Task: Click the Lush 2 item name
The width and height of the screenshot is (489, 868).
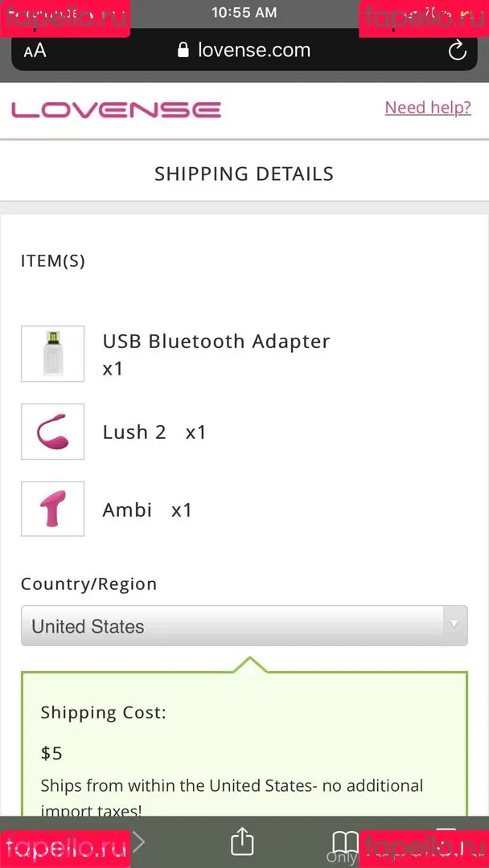Action: pyautogui.click(x=134, y=432)
